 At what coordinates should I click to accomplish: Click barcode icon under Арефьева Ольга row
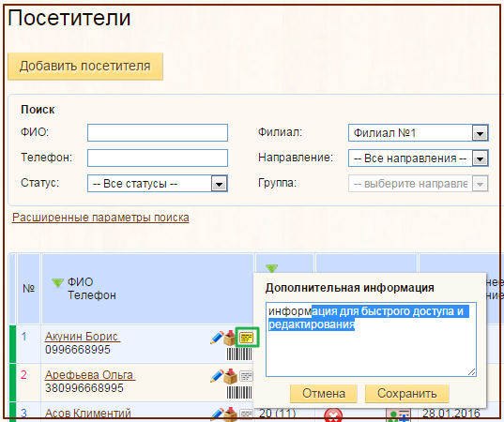pyautogui.click(x=239, y=392)
